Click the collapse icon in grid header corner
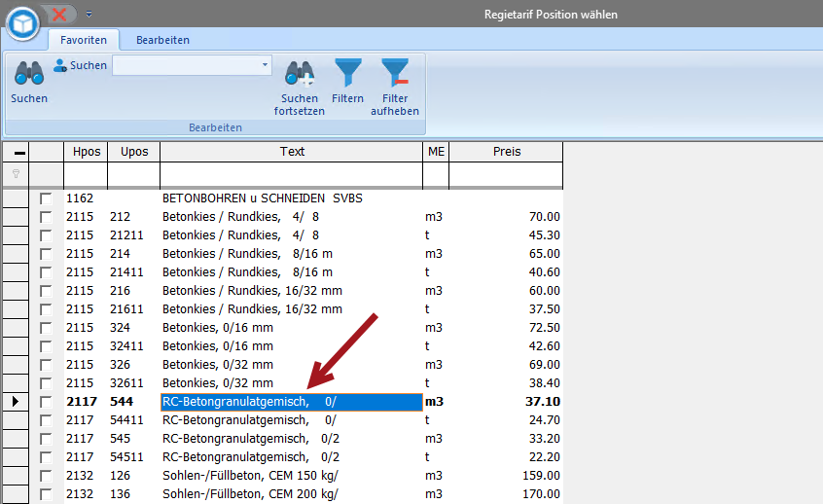Screen dimensions: 823x504 tap(16, 152)
